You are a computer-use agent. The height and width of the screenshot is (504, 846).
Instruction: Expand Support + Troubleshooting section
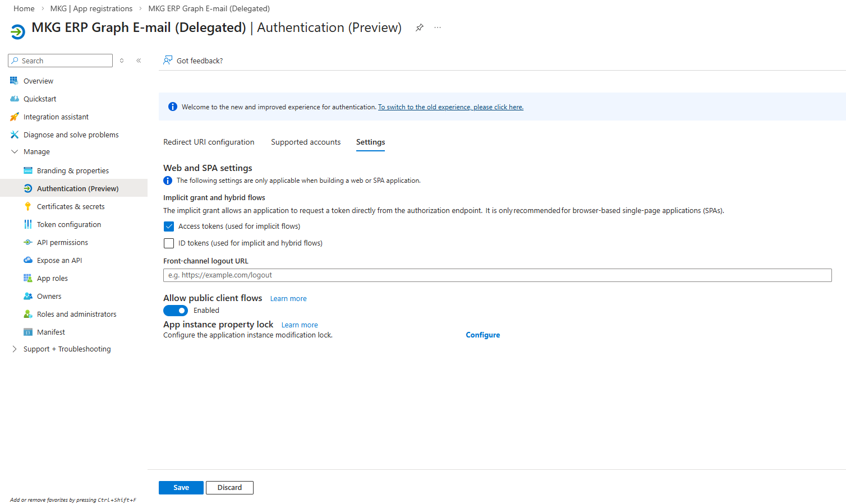15,349
